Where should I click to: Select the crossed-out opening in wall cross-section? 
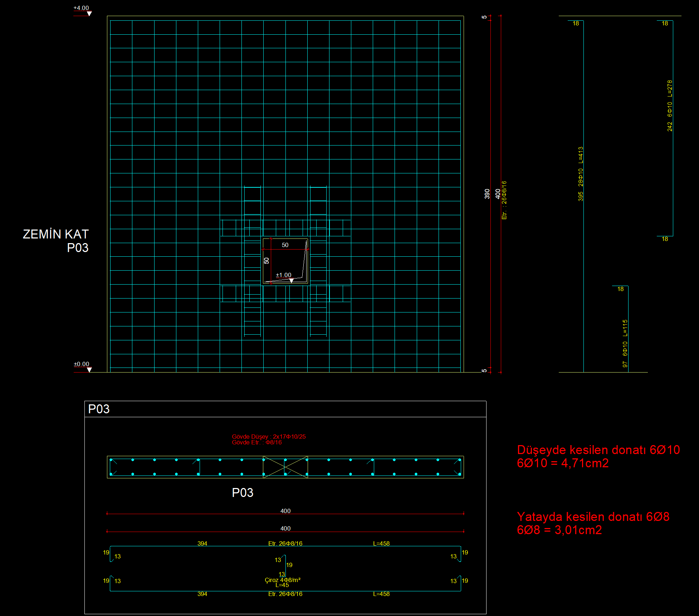(x=285, y=467)
